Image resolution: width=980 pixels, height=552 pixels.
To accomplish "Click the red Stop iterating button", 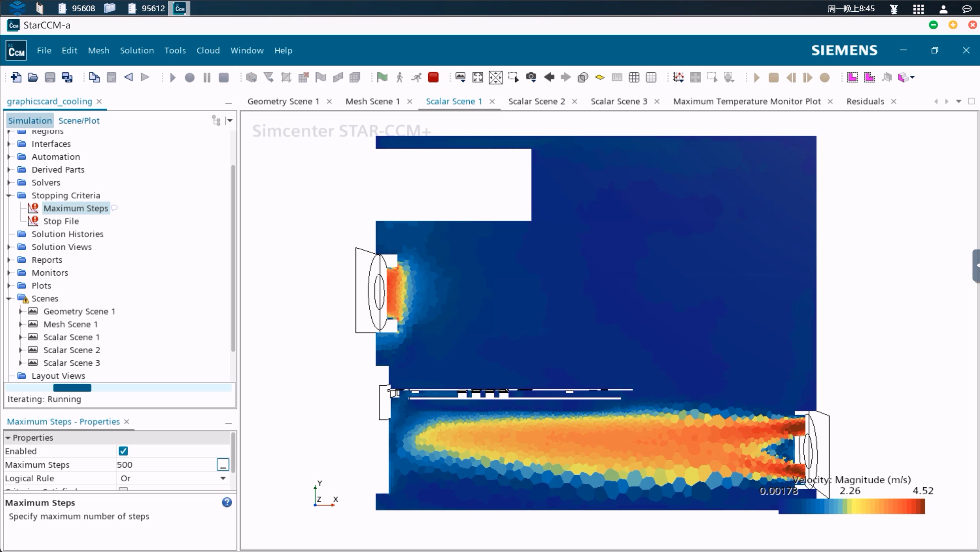I will tap(433, 77).
